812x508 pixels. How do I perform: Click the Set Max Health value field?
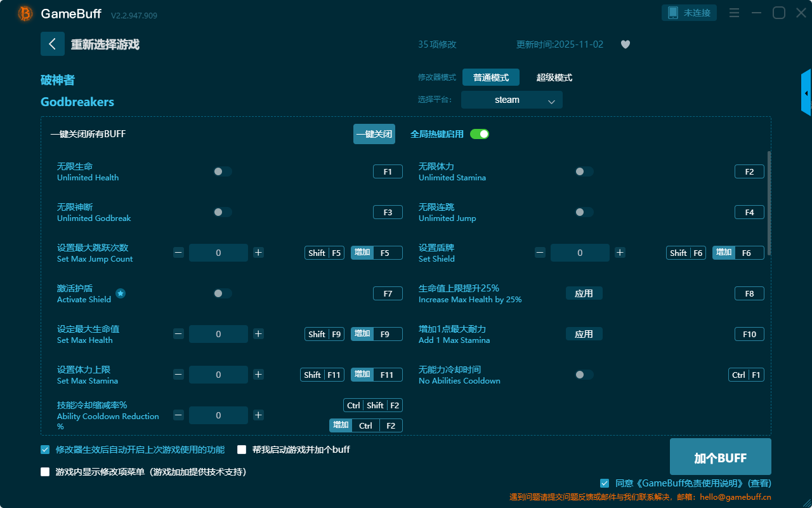pos(218,334)
